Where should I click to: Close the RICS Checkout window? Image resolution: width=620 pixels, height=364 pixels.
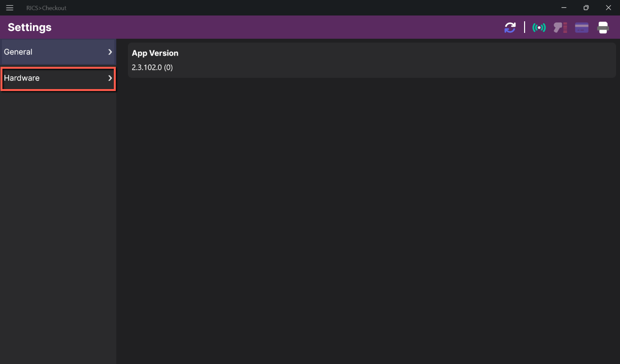608,8
